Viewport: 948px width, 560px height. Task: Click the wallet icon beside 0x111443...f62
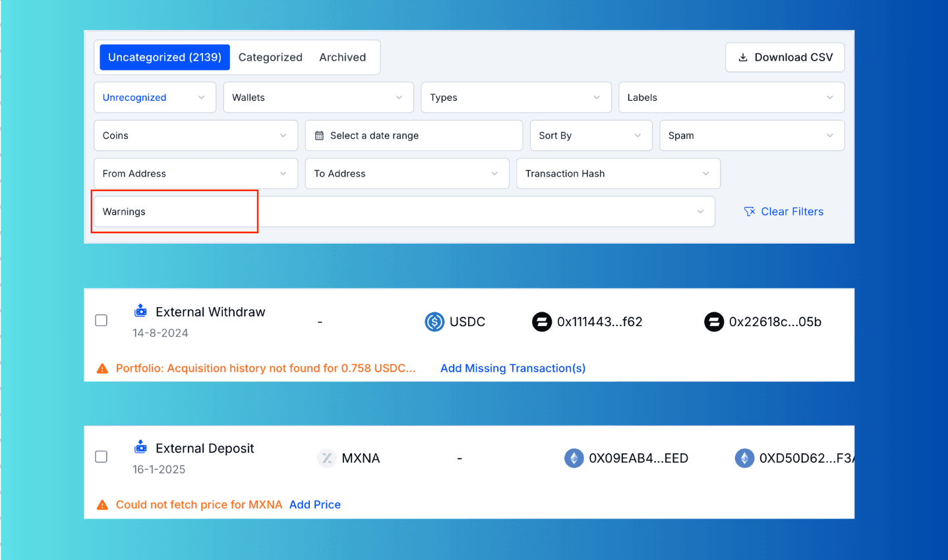(x=542, y=322)
